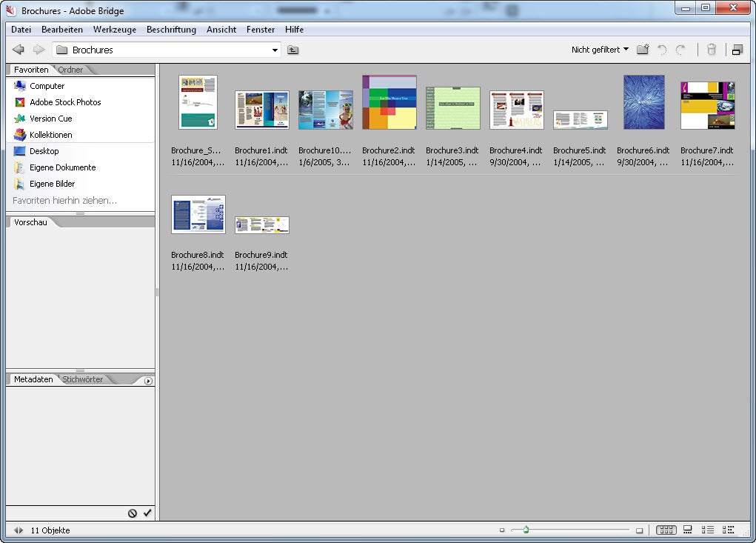Image resolution: width=756 pixels, height=543 pixels.
Task: Click largest thumbnail size icon
Action: click(639, 530)
